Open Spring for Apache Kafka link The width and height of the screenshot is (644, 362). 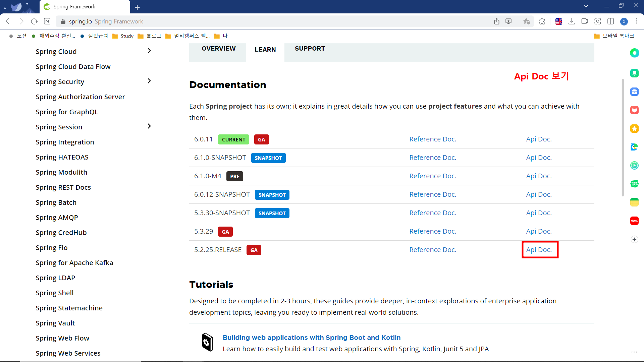pyautogui.click(x=74, y=263)
